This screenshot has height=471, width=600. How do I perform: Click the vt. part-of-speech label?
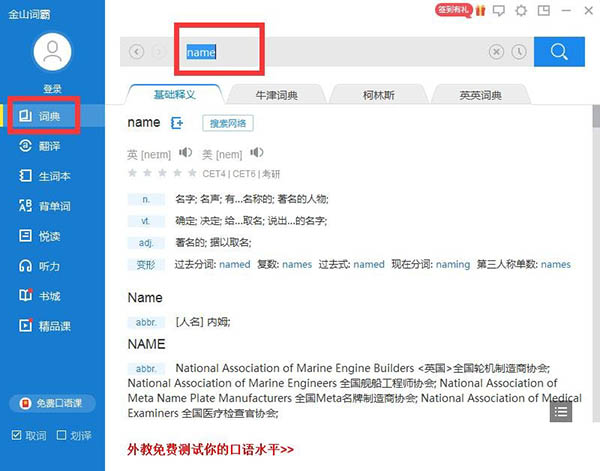(146, 221)
